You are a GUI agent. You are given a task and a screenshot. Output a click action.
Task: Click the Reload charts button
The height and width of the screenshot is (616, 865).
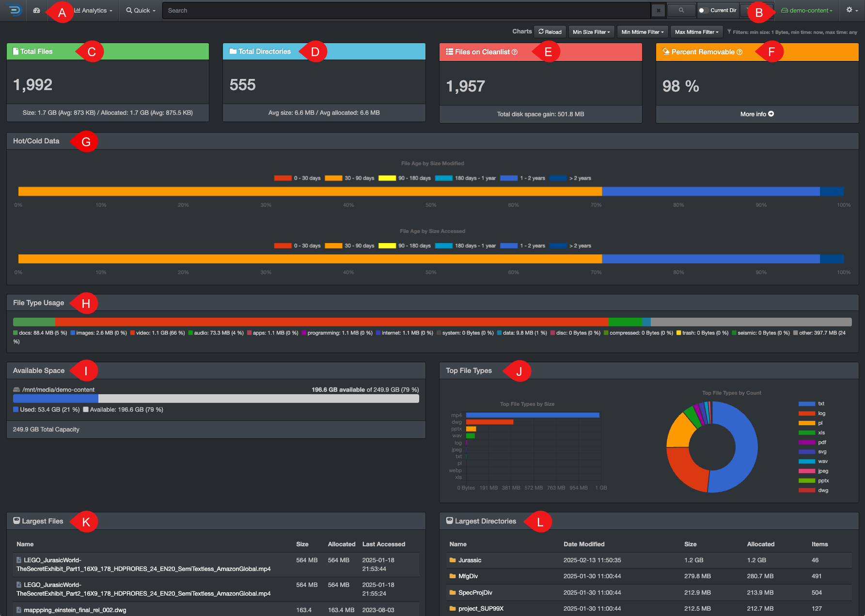click(x=550, y=31)
